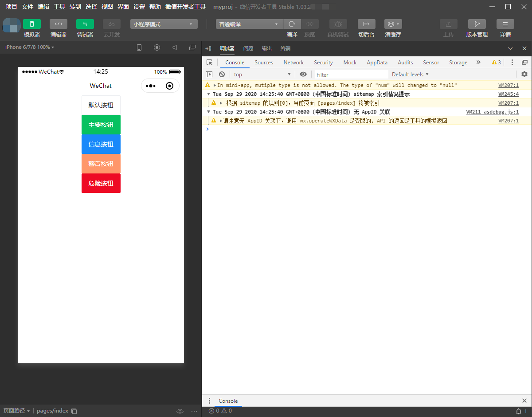
Task: Click the real device debug icon
Action: coord(338,24)
